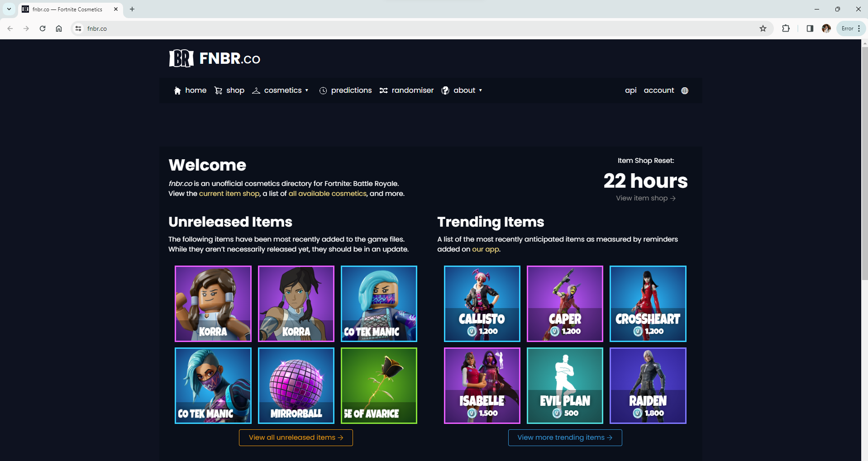Click View more trending items button
Image resolution: width=868 pixels, height=461 pixels.
[x=565, y=437]
